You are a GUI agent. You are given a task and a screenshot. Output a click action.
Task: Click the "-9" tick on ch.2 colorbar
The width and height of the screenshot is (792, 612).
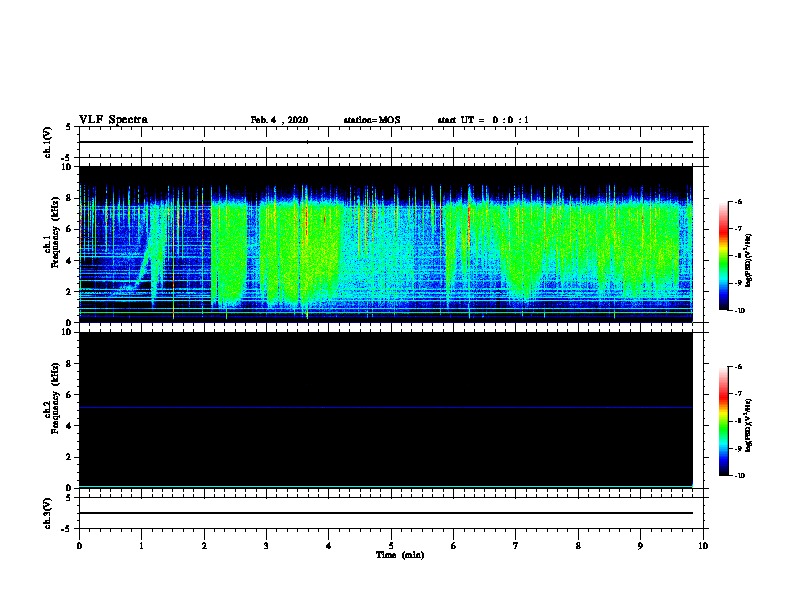(x=738, y=448)
